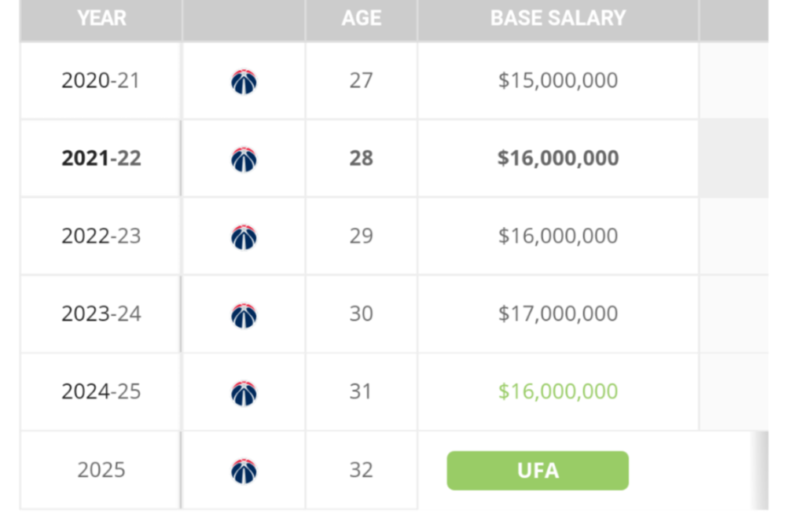Click the green UFA badge
The width and height of the screenshot is (786, 532).
click(538, 471)
